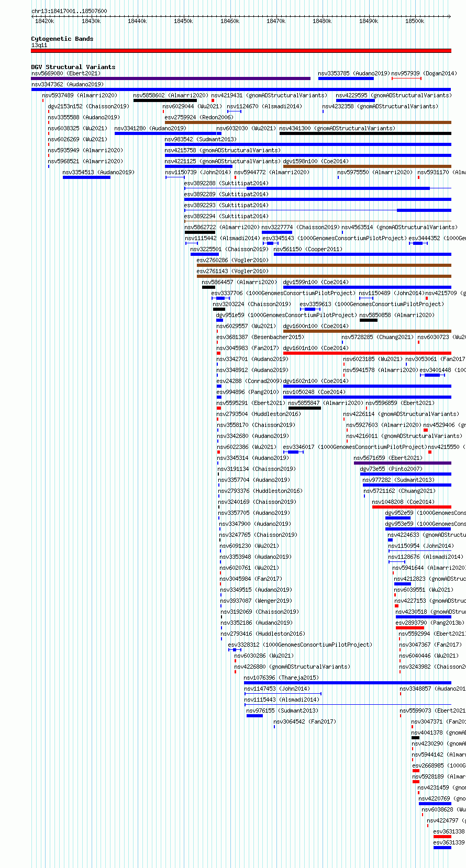Select esv3345143 (1000GenomesConsortiumPilotProject) label
The width and height of the screenshot is (466, 868).
pos(334,238)
